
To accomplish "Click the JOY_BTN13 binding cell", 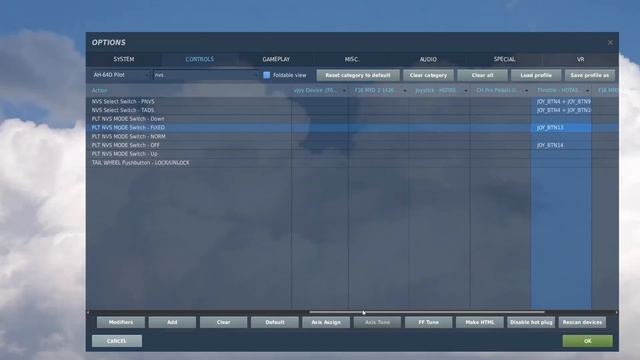I will pyautogui.click(x=561, y=128).
